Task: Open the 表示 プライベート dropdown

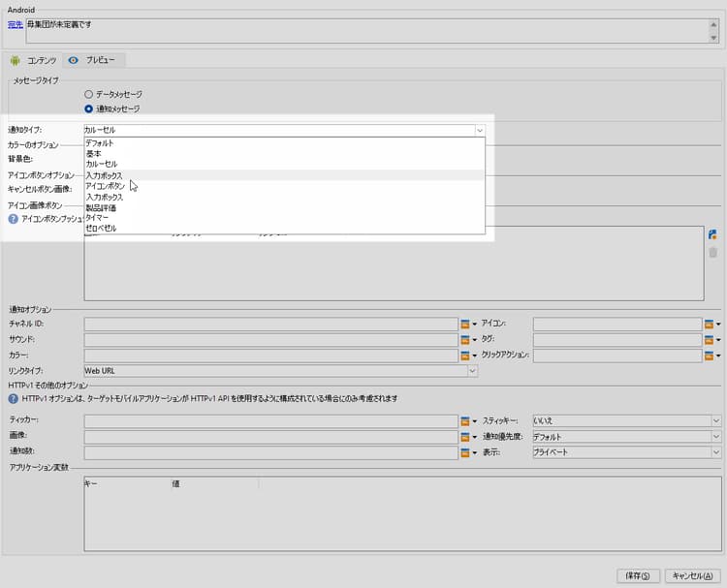Action: click(716, 452)
